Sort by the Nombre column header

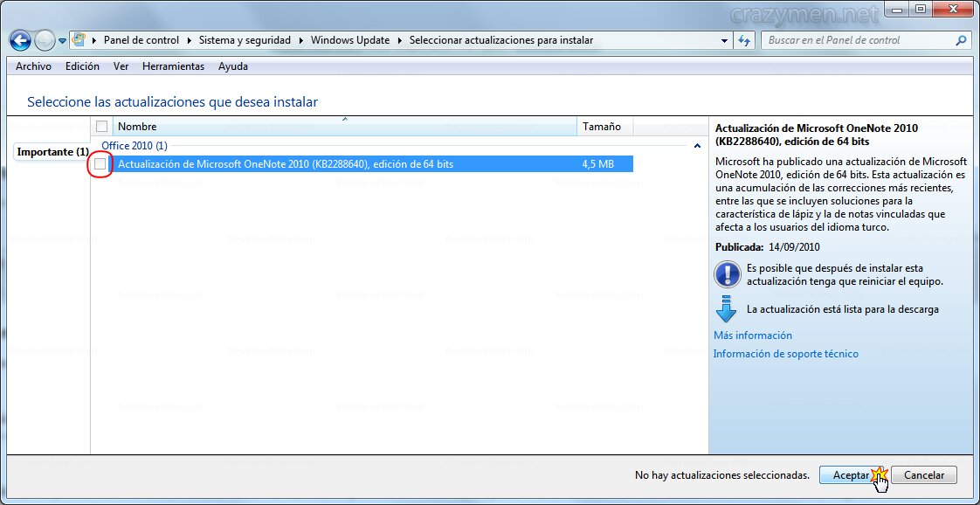pyautogui.click(x=345, y=126)
